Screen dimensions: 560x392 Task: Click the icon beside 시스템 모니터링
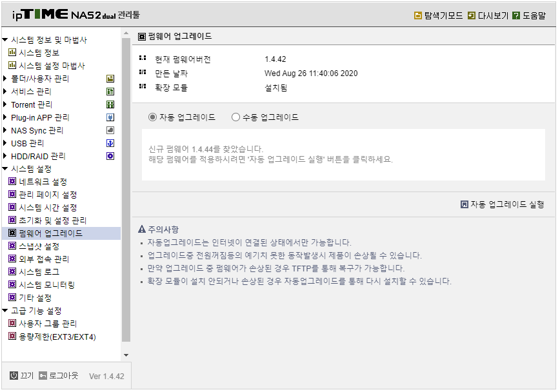click(x=12, y=284)
